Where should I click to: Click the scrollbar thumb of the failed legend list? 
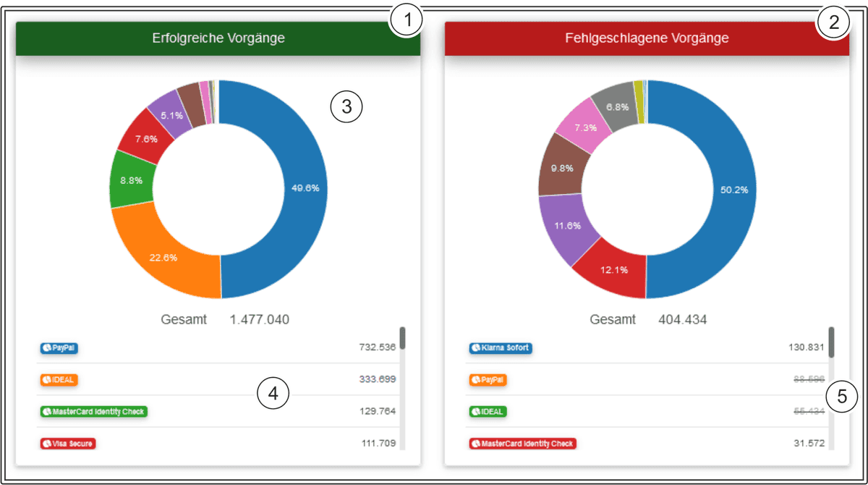coord(831,342)
